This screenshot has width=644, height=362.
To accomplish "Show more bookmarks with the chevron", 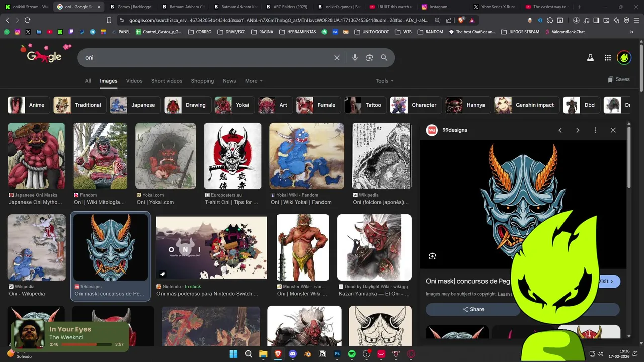I will (x=631, y=32).
